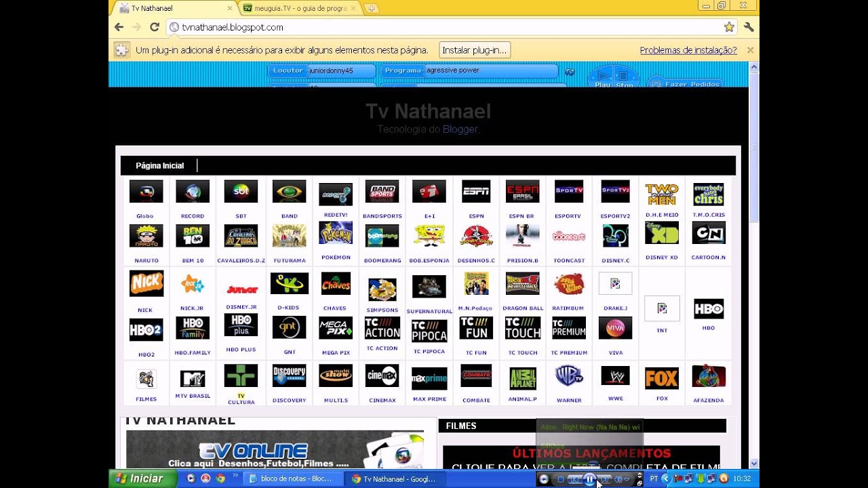This screenshot has width=868, height=488.
Task: Click the Viva channel logo
Action: [x=616, y=328]
